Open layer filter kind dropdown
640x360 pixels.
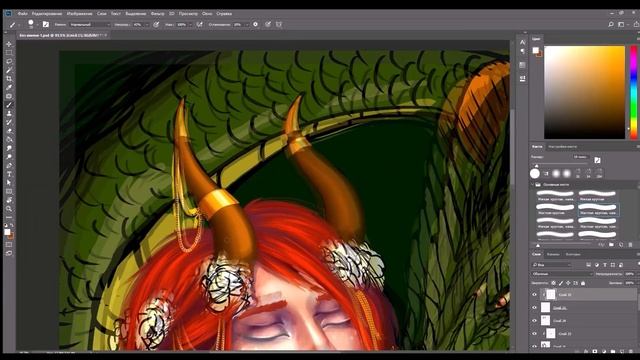(551, 265)
